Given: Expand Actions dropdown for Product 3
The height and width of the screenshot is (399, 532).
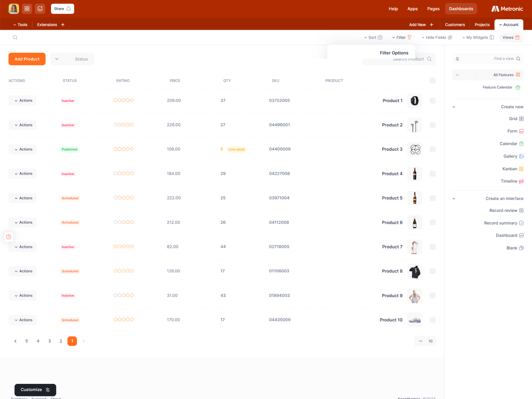Looking at the screenshot, I should click(x=23, y=149).
